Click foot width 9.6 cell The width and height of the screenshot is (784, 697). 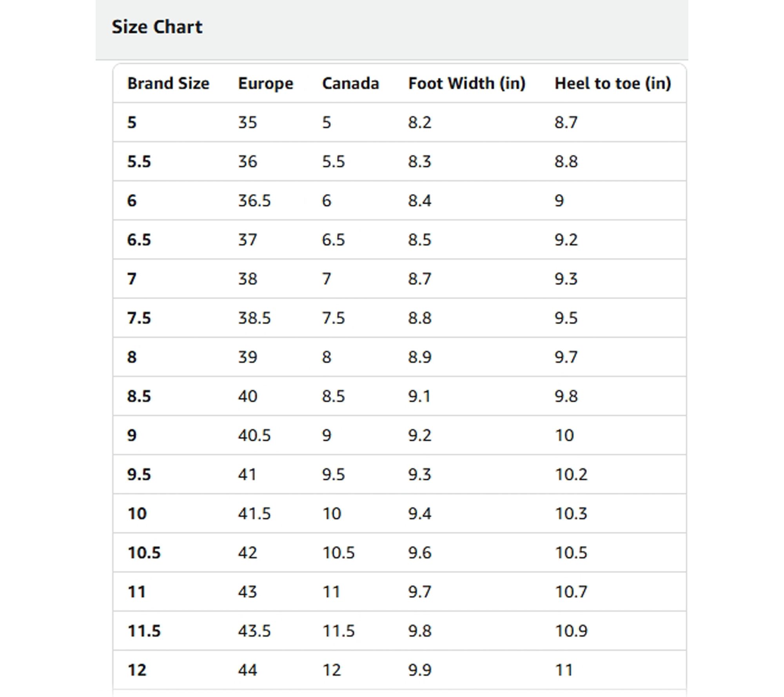[x=419, y=553]
